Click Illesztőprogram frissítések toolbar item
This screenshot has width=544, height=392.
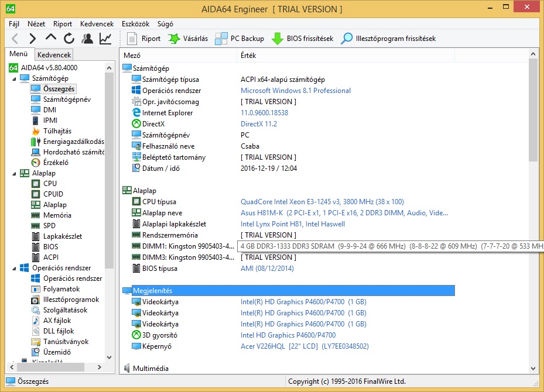(x=388, y=39)
